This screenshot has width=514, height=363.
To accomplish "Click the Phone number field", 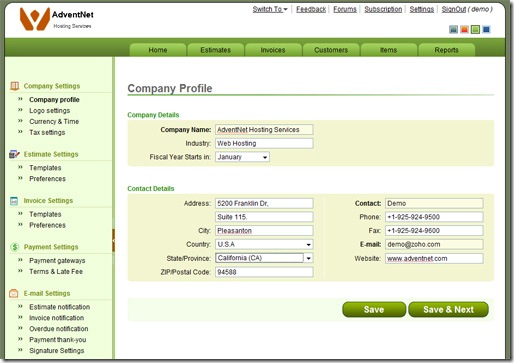I will click(x=434, y=217).
